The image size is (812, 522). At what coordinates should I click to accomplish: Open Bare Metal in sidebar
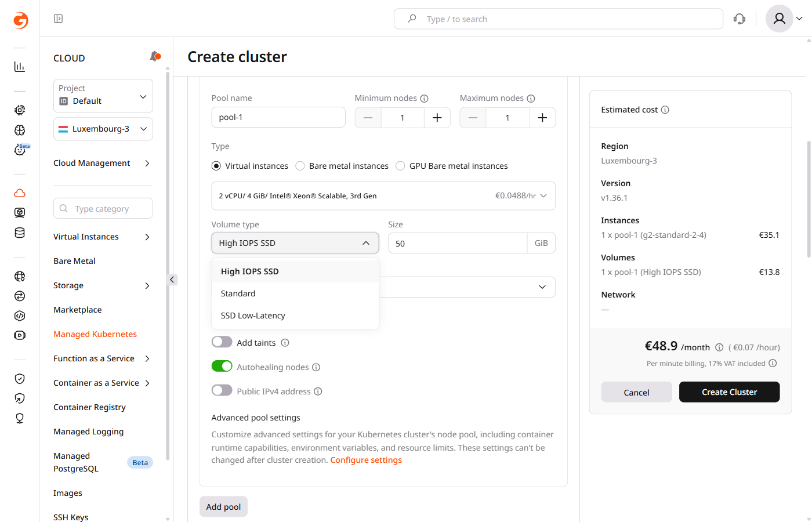(x=74, y=261)
